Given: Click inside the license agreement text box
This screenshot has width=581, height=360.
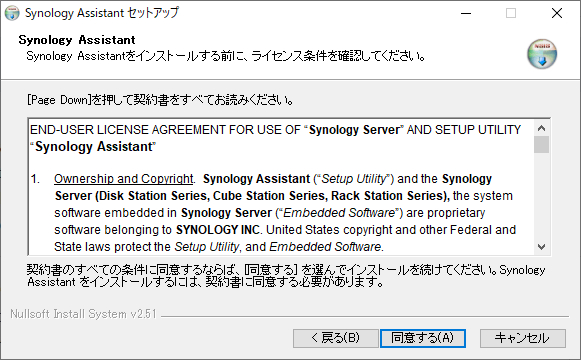Looking at the screenshot, I should click(x=282, y=187).
